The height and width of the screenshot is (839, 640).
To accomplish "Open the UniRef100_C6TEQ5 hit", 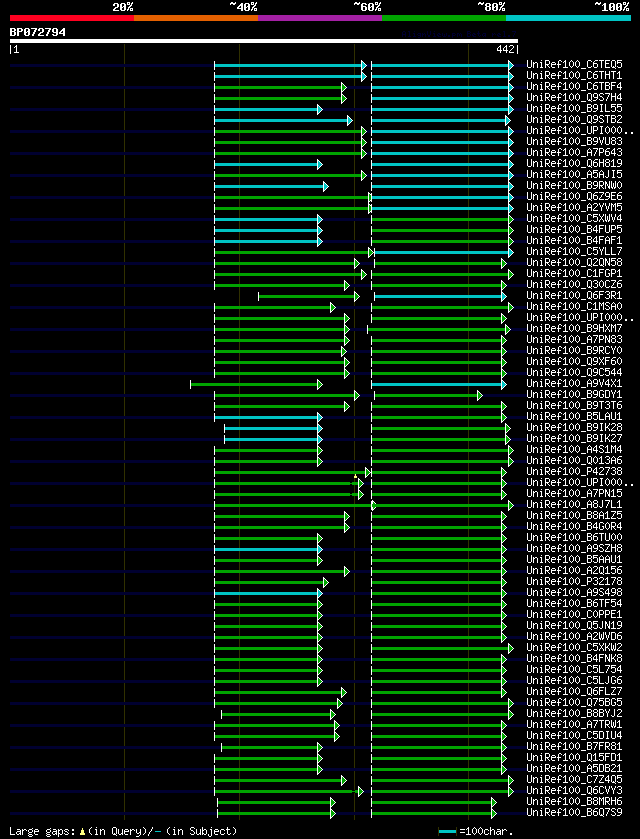I will tap(574, 65).
